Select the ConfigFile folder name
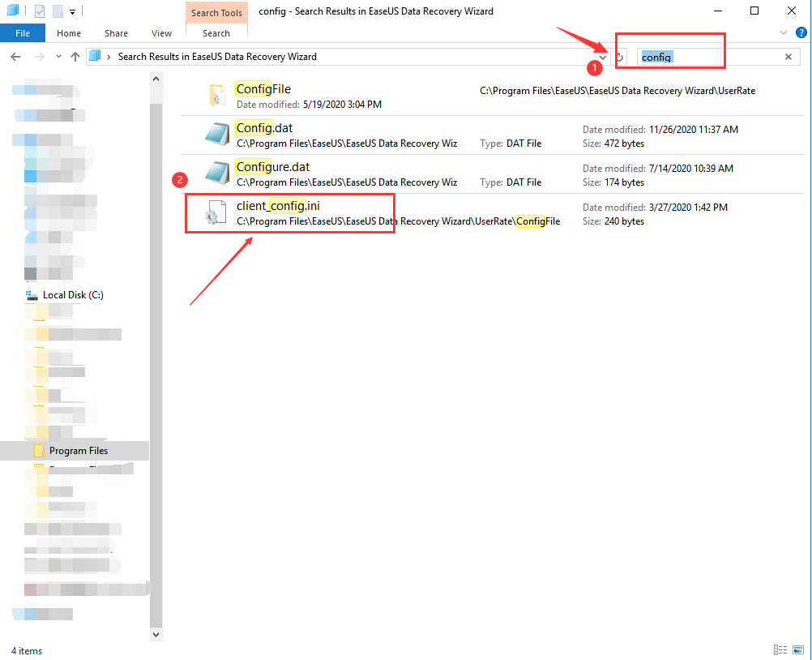 coord(263,89)
